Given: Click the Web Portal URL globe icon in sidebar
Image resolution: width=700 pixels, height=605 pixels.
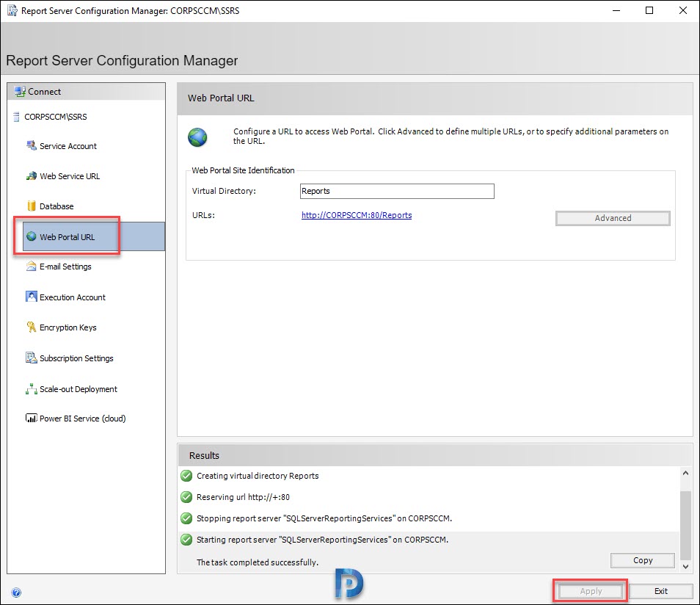Looking at the screenshot, I should [x=32, y=236].
